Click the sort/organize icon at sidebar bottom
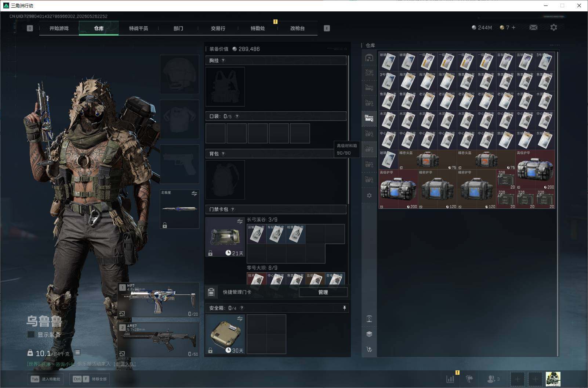 click(x=369, y=349)
